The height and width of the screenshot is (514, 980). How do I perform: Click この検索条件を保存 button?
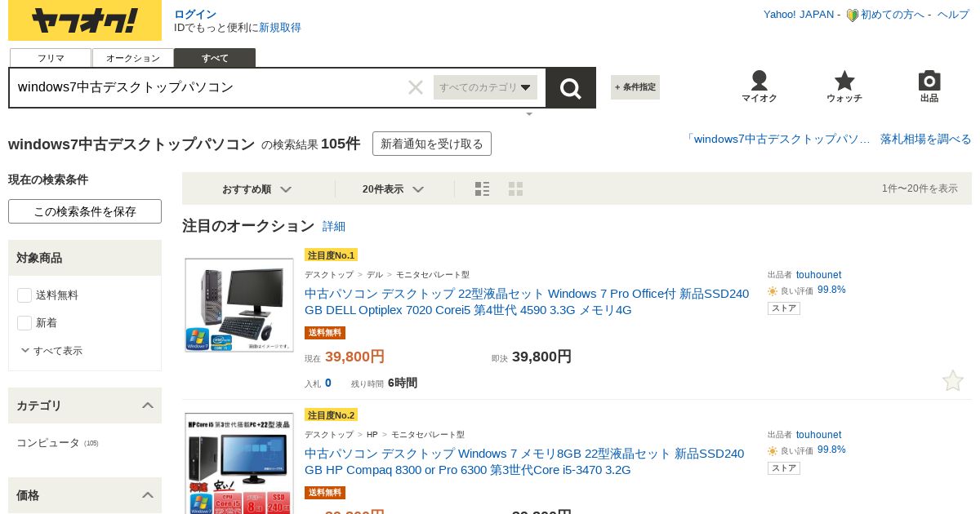(x=85, y=211)
